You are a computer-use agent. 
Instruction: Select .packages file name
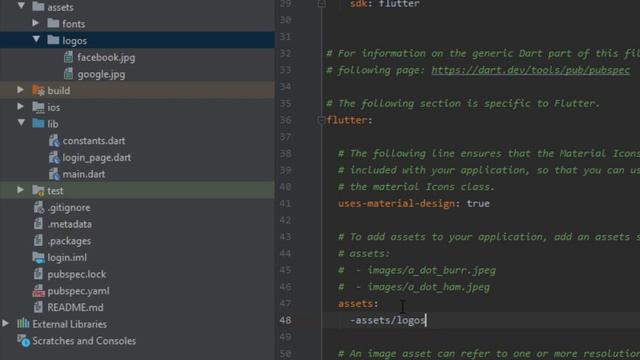click(69, 241)
